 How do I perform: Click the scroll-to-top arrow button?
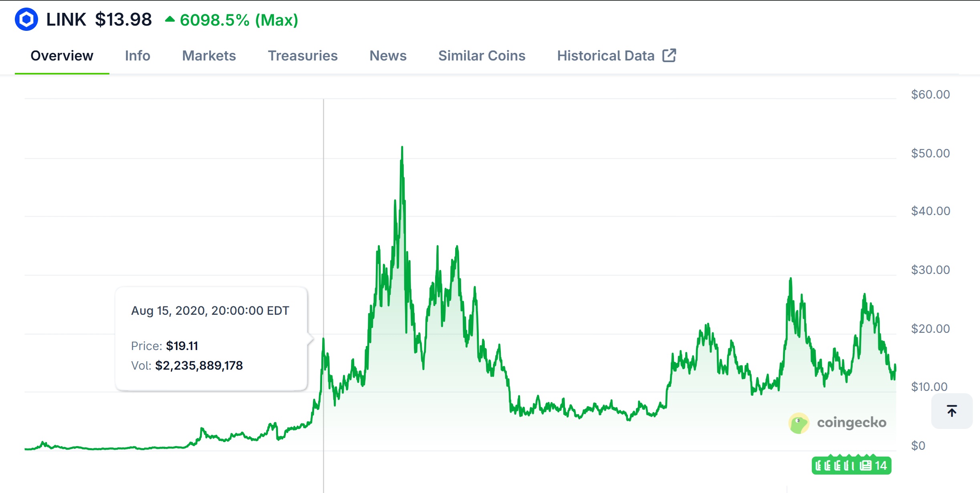coord(952,411)
